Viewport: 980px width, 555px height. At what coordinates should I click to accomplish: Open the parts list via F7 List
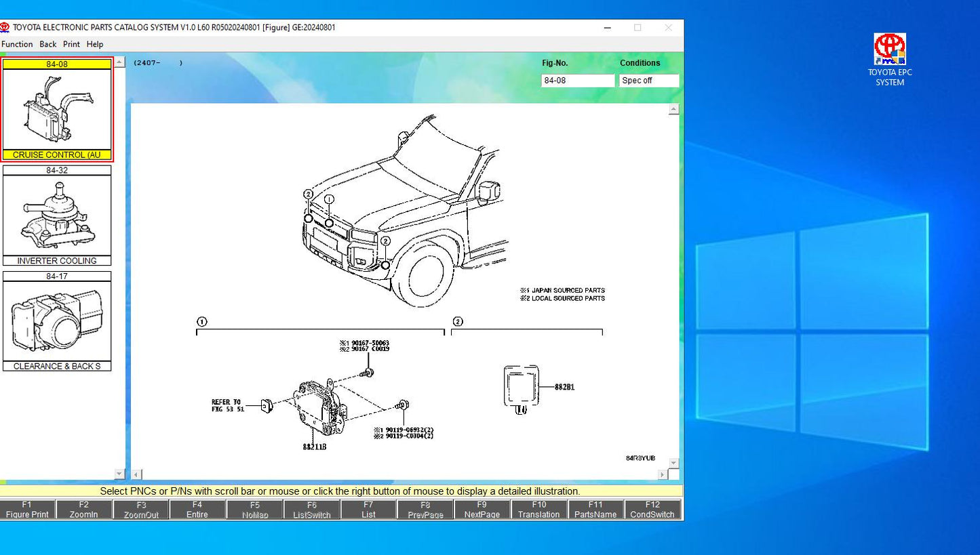368,509
